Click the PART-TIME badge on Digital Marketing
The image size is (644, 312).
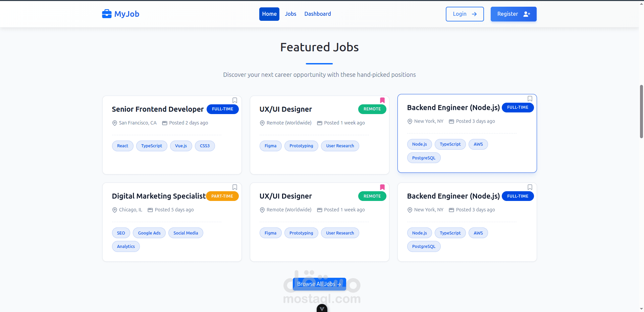coord(222,196)
